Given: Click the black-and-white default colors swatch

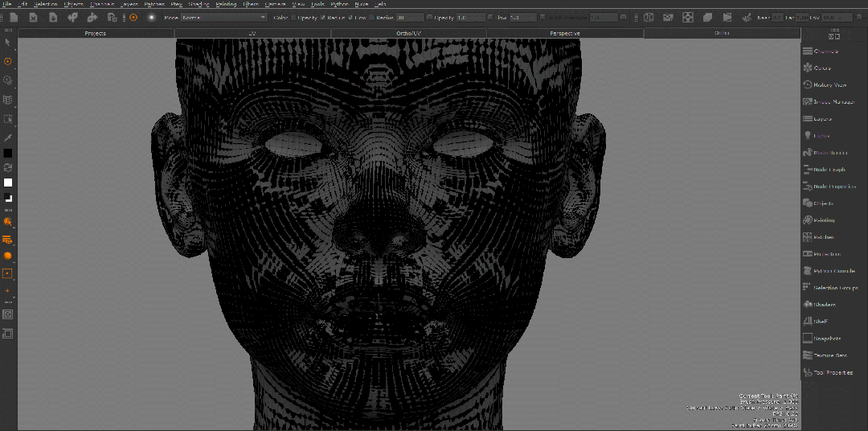Looking at the screenshot, I should point(8,198).
